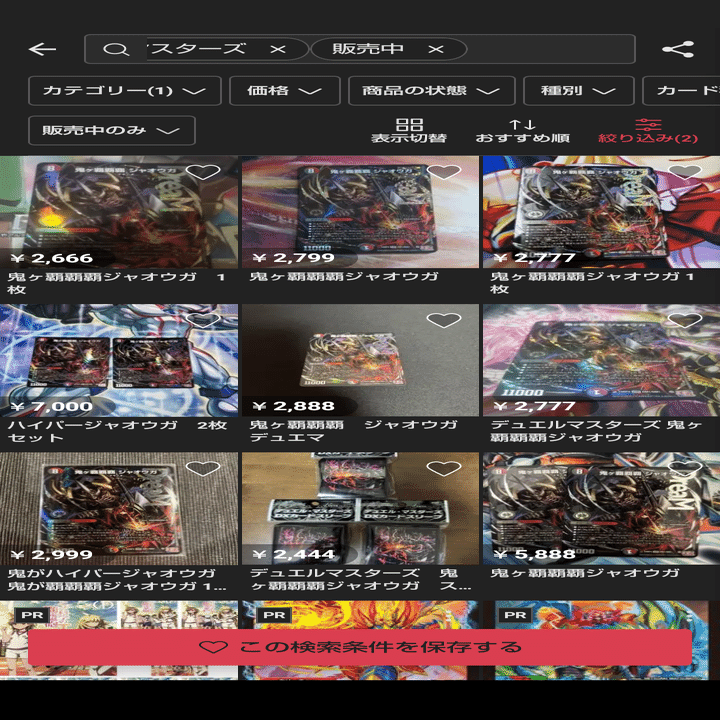Open the ¥2,888 card listing image

tap(360, 360)
